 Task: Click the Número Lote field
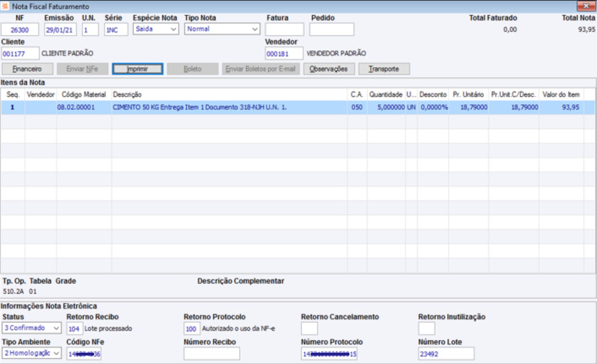(446, 354)
